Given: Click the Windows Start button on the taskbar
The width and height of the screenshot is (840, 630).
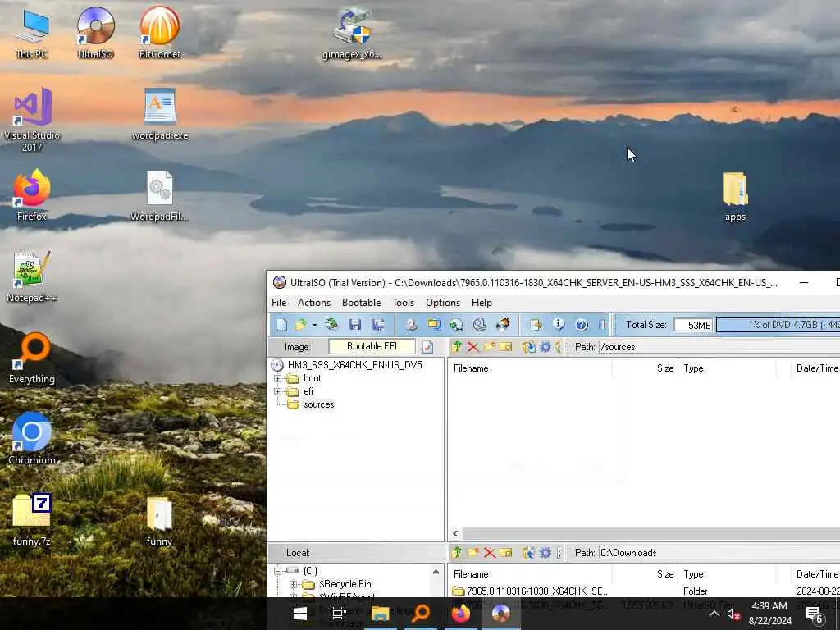Looking at the screenshot, I should tap(300, 614).
